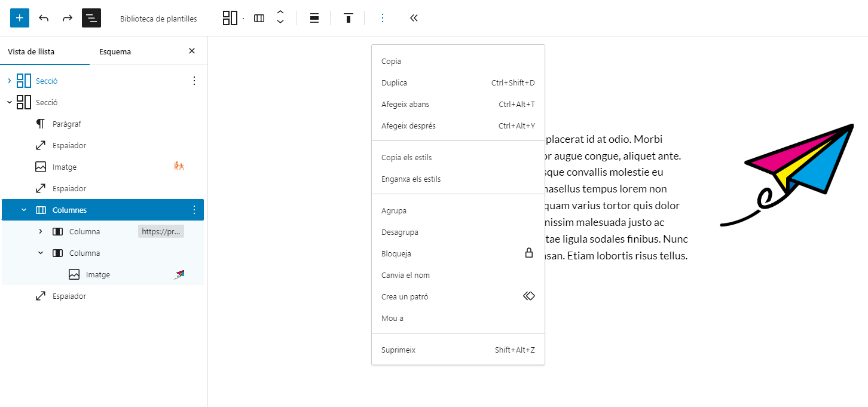Click the vertical alignment toolbar icon
Viewport: 868px width, 407px height.
coord(348,18)
